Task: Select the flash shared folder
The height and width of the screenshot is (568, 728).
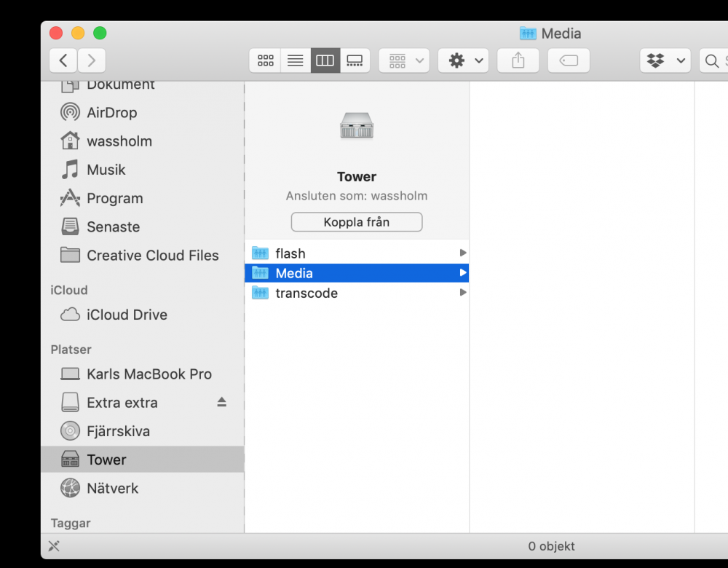Action: 357,253
